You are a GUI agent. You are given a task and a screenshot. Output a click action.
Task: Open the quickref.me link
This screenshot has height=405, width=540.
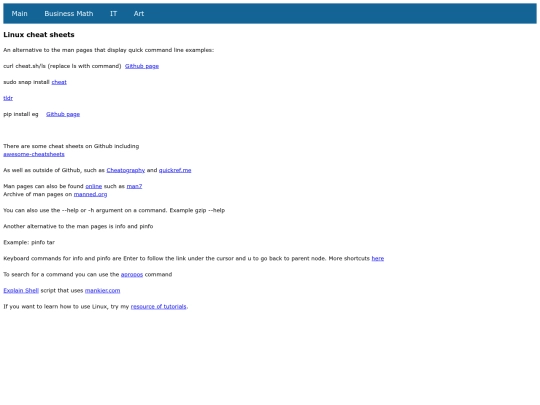tap(175, 170)
